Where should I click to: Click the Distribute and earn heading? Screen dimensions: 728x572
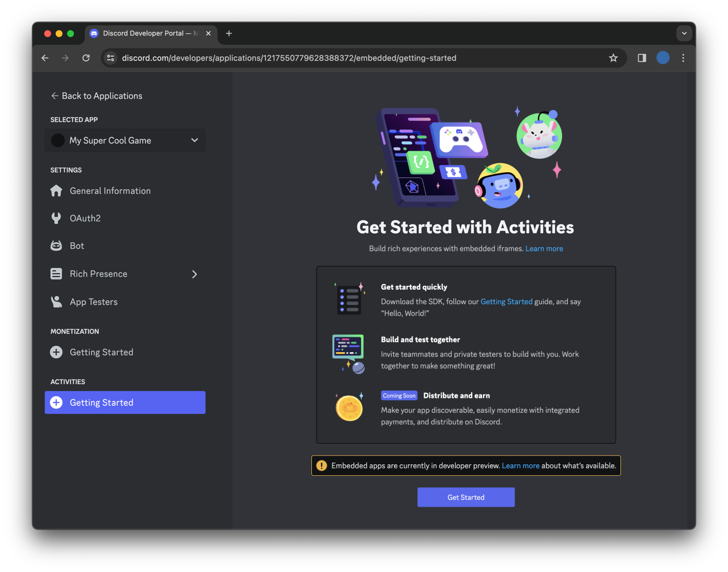tap(456, 396)
